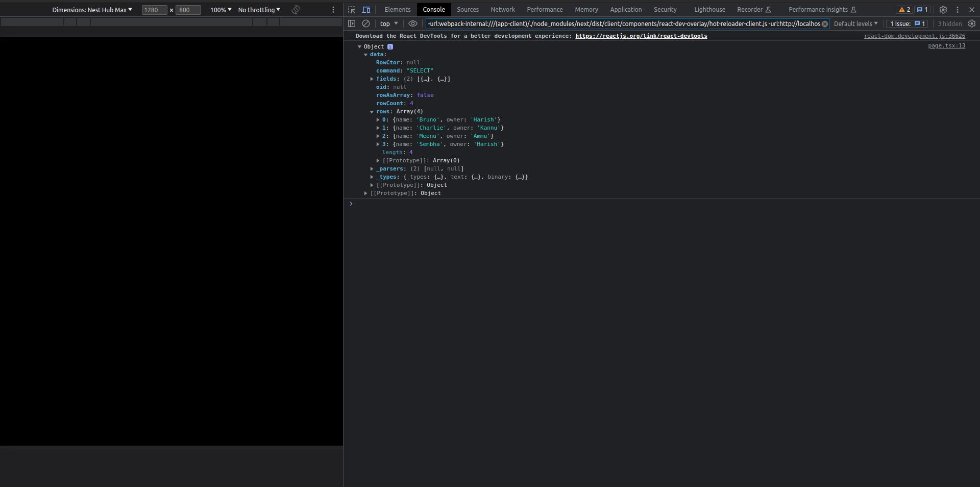Expand the _types property
The height and width of the screenshot is (487, 980).
372,177
